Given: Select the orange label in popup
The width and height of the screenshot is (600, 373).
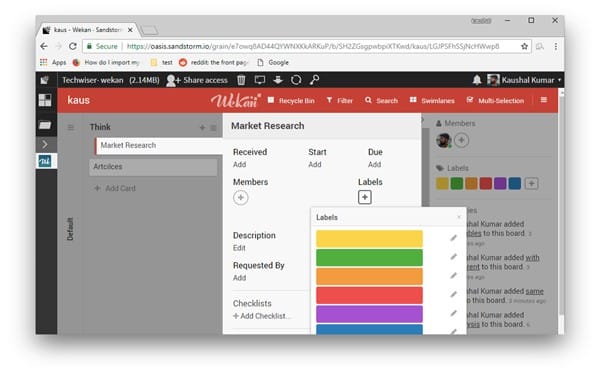Looking at the screenshot, I should click(x=369, y=276).
